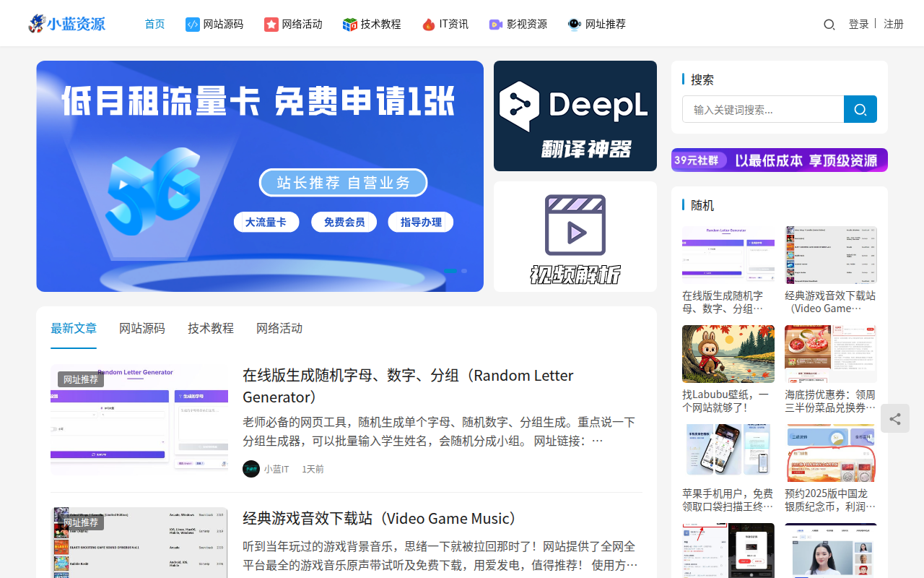Open the 龙银质纪念币 thumbnail

[831, 453]
